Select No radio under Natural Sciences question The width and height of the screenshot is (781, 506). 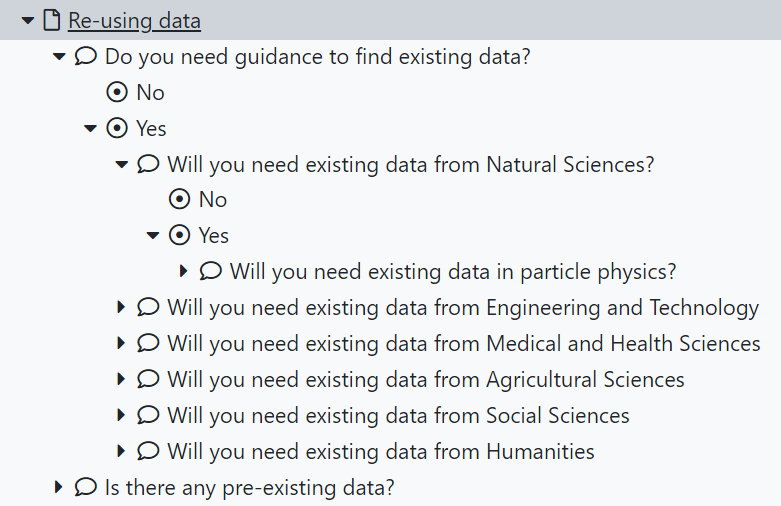[x=179, y=199]
